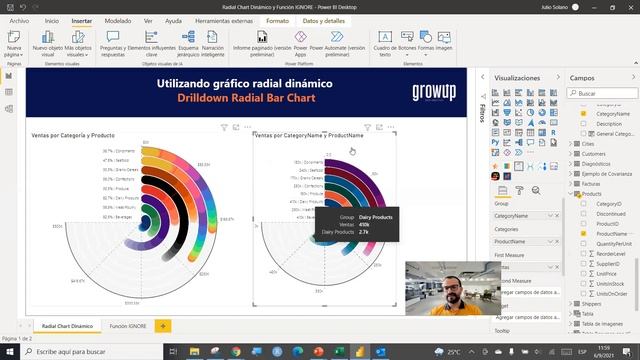This screenshot has width=640, height=360.
Task: Uncheck the ProductName field checkbox
Action: [x=583, y=233]
